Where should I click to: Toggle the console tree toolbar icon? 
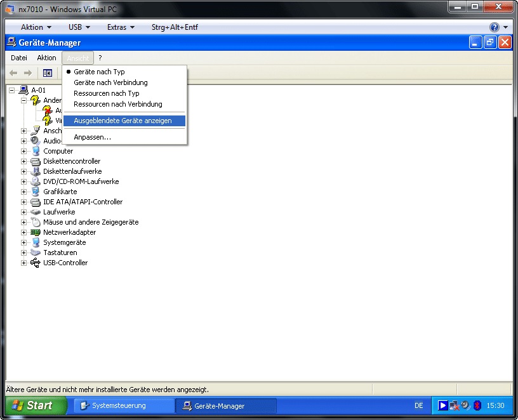click(48, 73)
